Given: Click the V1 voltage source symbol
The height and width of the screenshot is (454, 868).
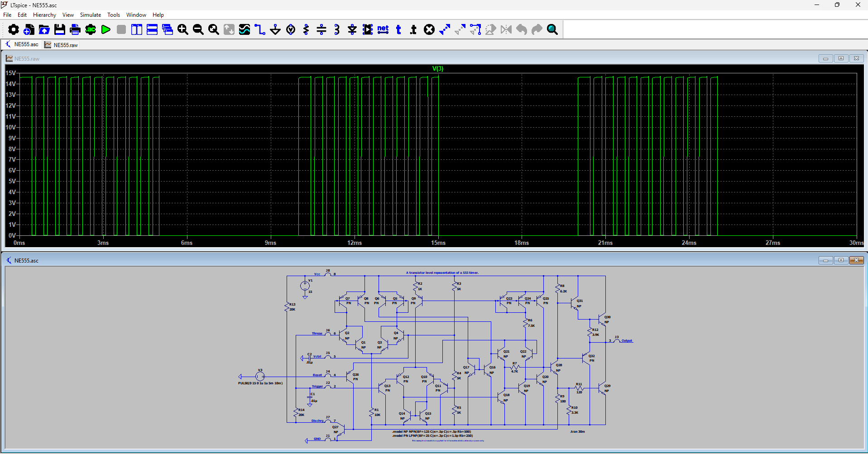Looking at the screenshot, I should (x=305, y=286).
